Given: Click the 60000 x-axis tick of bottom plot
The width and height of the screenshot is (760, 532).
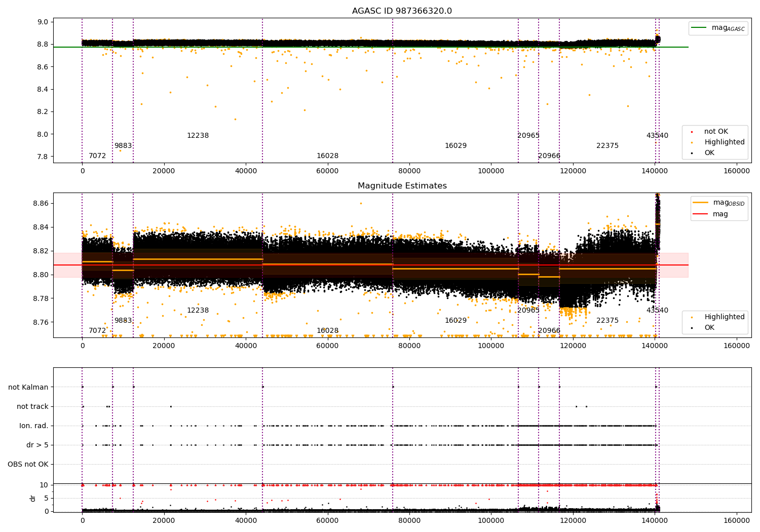Looking at the screenshot, I should click(327, 521).
